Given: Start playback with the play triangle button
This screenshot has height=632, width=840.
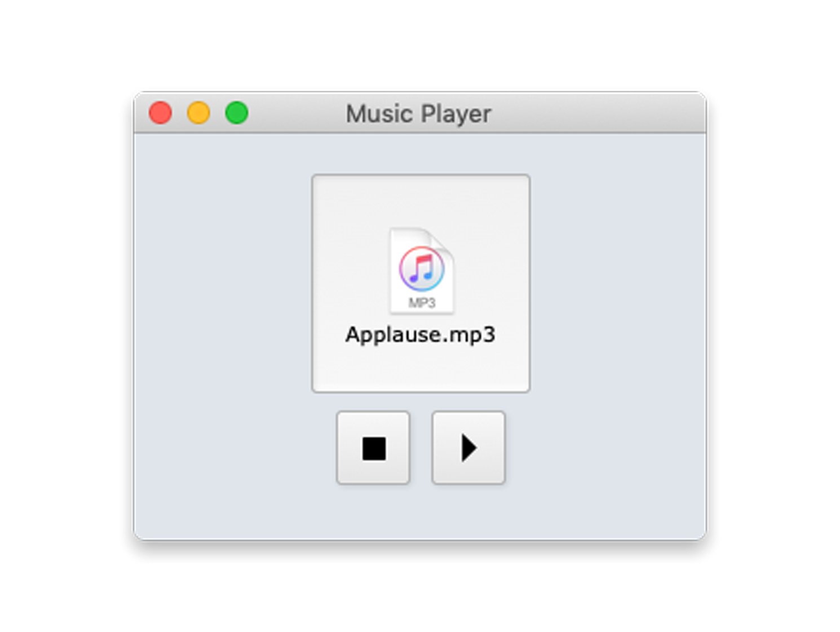Looking at the screenshot, I should tap(468, 448).
